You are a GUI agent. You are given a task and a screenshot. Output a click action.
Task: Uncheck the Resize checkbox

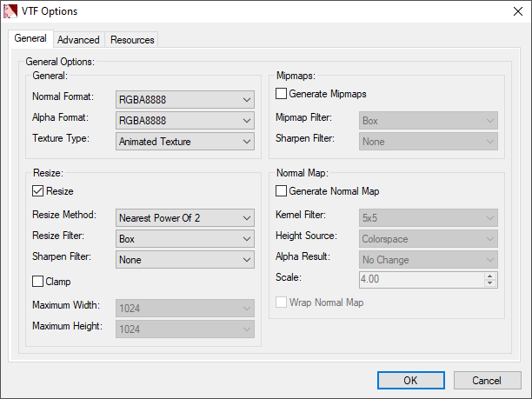(38, 191)
